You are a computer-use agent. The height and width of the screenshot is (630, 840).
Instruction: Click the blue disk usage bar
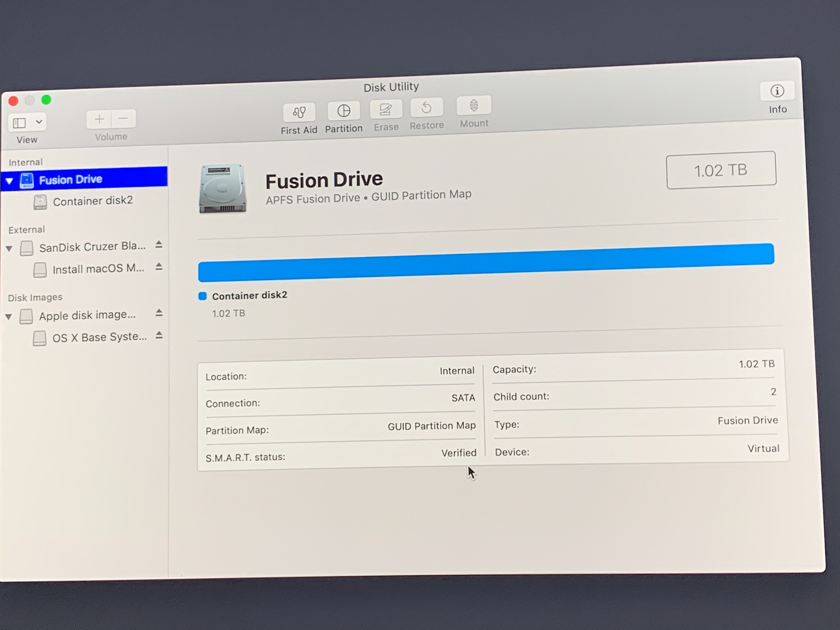coord(486,263)
